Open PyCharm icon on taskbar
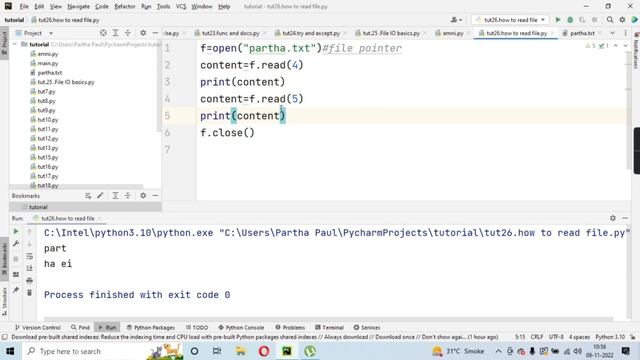The image size is (640, 360). click(x=287, y=351)
